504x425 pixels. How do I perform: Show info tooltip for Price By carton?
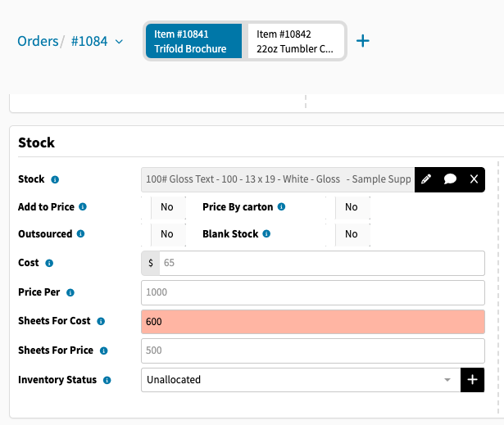[x=281, y=206]
